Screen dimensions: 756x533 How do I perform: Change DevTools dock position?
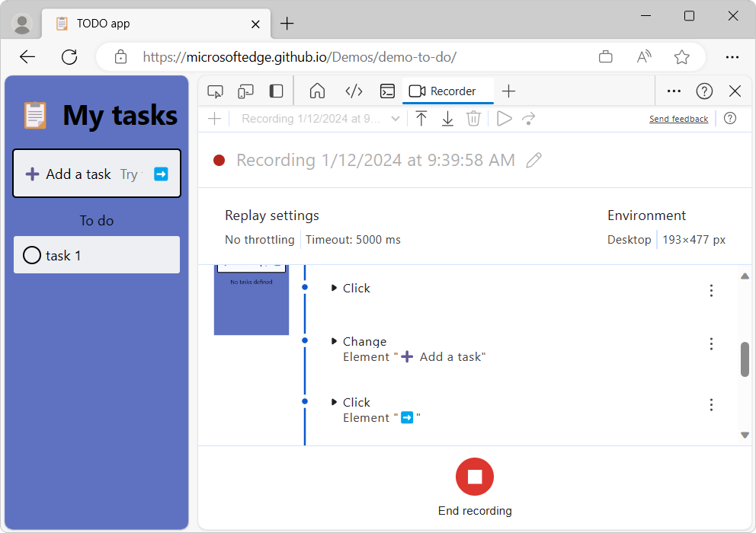click(275, 91)
